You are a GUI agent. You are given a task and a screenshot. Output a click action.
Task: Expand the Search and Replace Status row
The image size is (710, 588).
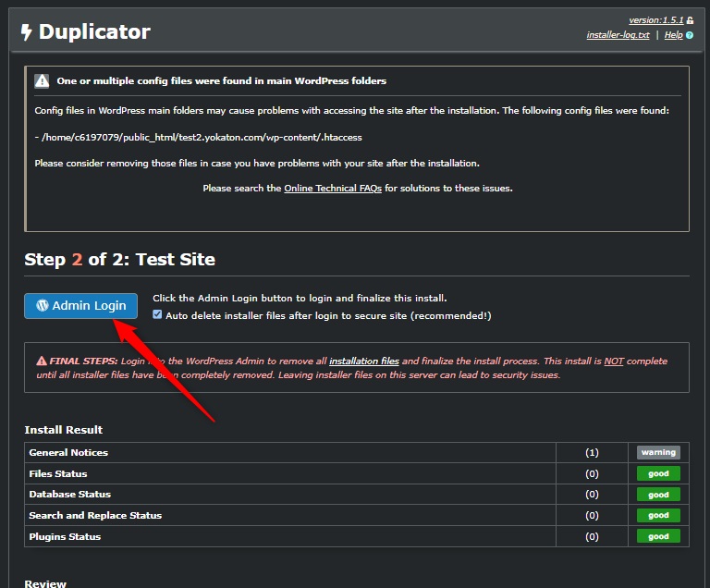[x=95, y=516]
